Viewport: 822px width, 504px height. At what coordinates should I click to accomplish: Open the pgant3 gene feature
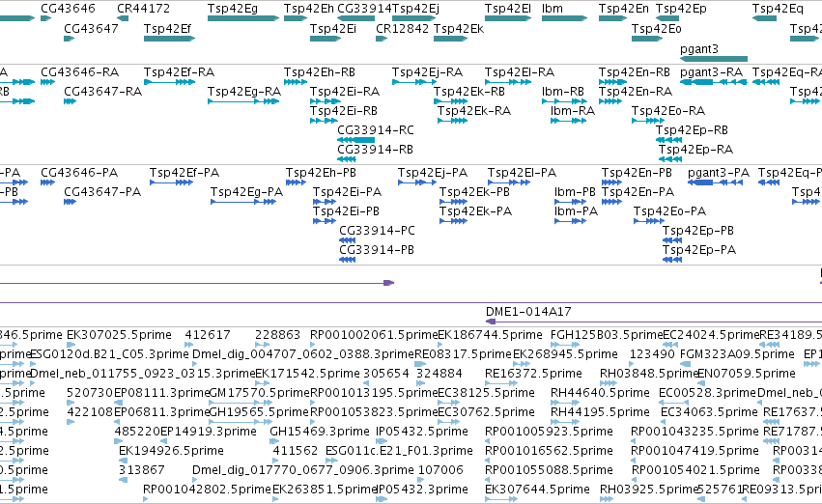714,59
